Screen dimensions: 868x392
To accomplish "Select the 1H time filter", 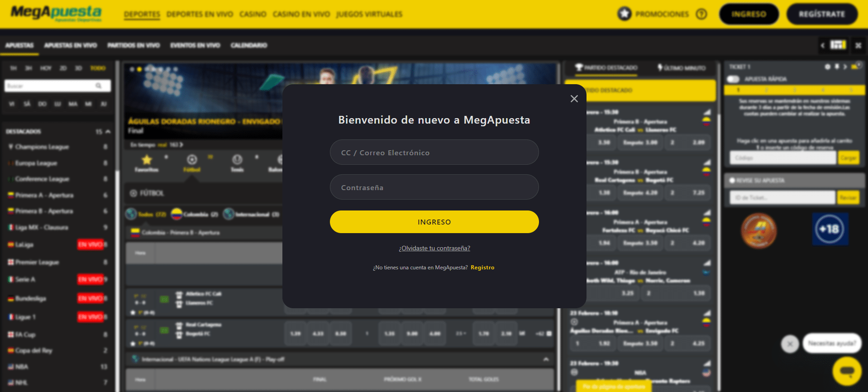I will [13, 68].
